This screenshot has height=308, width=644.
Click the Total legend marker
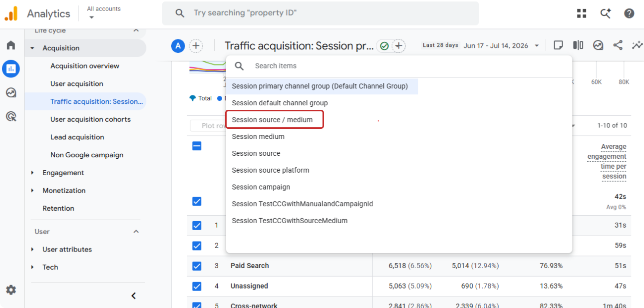[193, 98]
